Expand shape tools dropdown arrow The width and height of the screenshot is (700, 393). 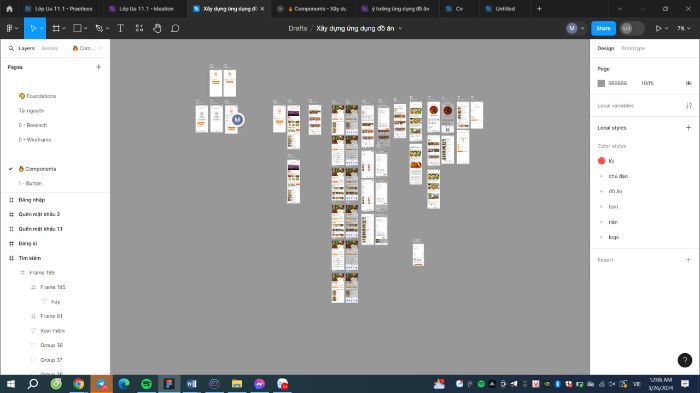85,28
